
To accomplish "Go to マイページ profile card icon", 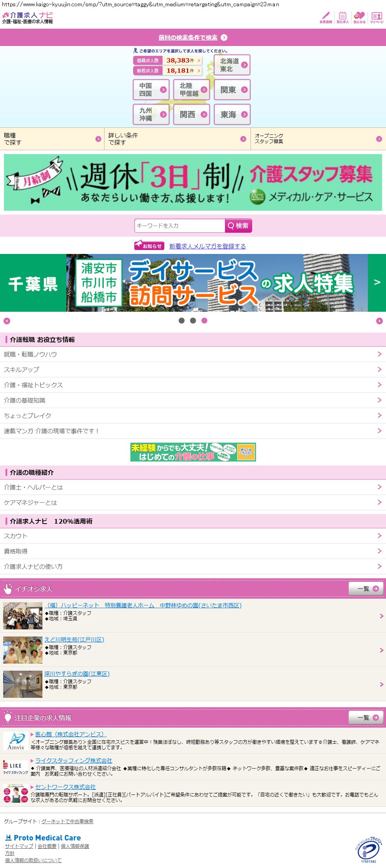I will (377, 17).
